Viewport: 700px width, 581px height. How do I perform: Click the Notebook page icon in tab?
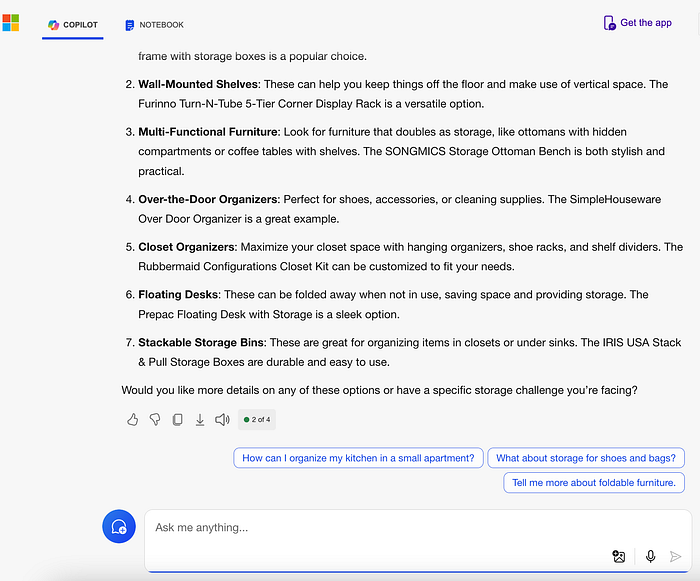point(129,25)
